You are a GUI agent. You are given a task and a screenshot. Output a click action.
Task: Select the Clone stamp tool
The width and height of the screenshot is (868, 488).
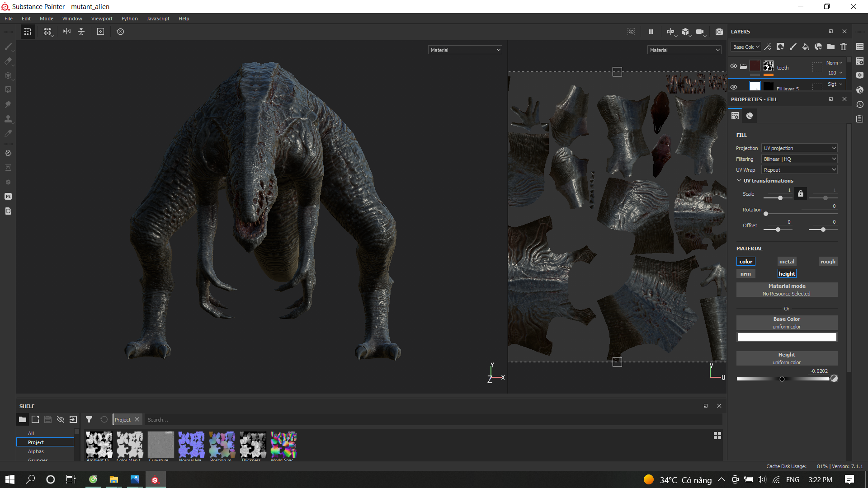pyautogui.click(x=8, y=119)
